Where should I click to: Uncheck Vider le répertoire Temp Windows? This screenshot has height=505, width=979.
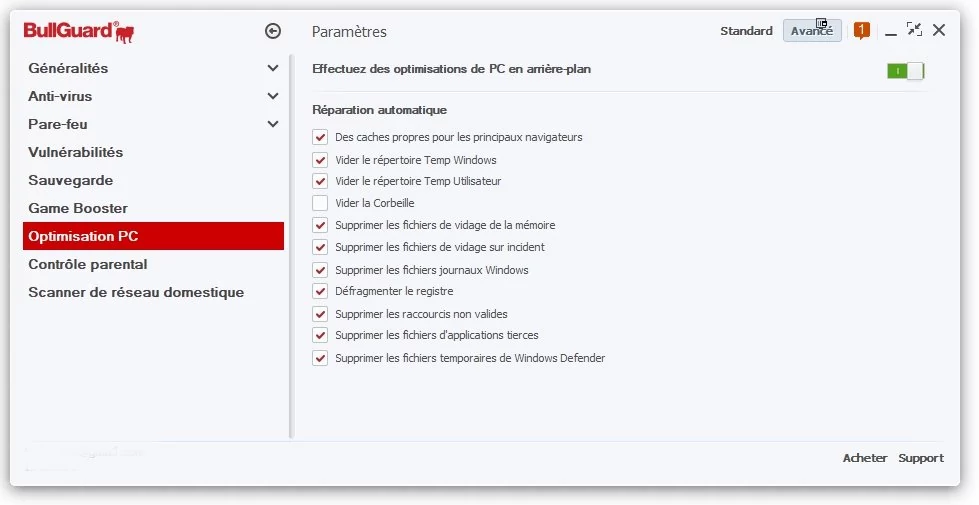tap(320, 160)
